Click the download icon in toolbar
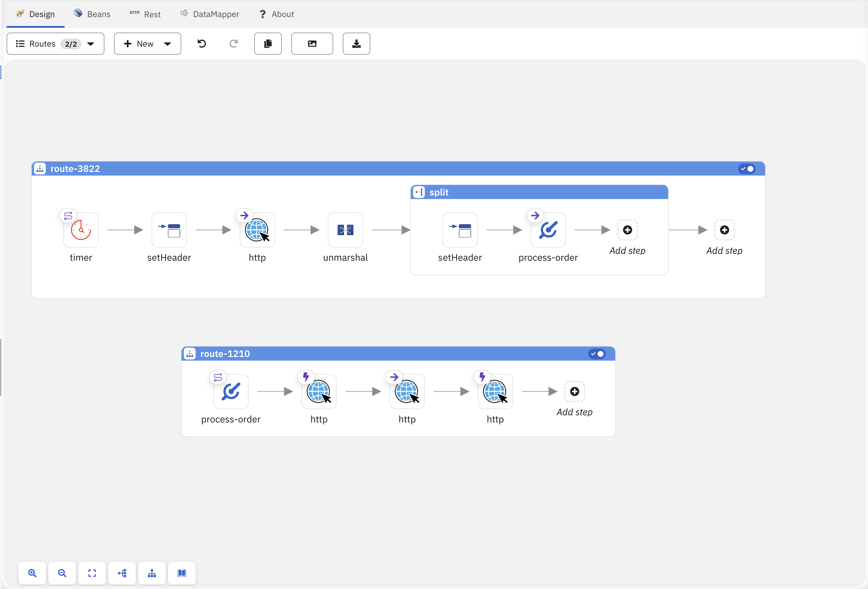This screenshot has width=868, height=589. pyautogui.click(x=357, y=44)
